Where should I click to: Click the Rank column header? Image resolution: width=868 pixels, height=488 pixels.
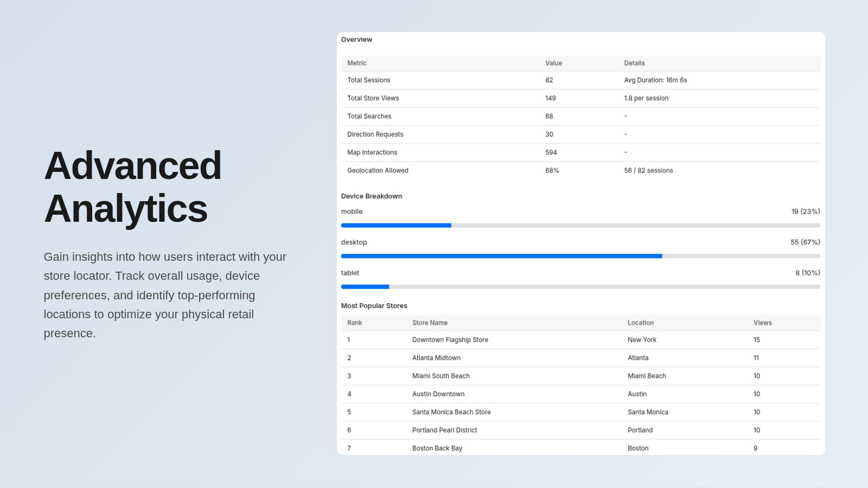pyautogui.click(x=354, y=323)
